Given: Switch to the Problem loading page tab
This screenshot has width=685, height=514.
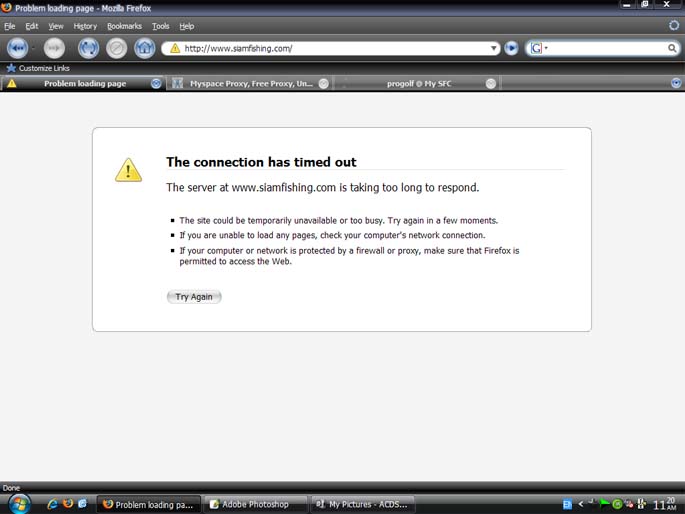Looking at the screenshot, I should point(83,83).
